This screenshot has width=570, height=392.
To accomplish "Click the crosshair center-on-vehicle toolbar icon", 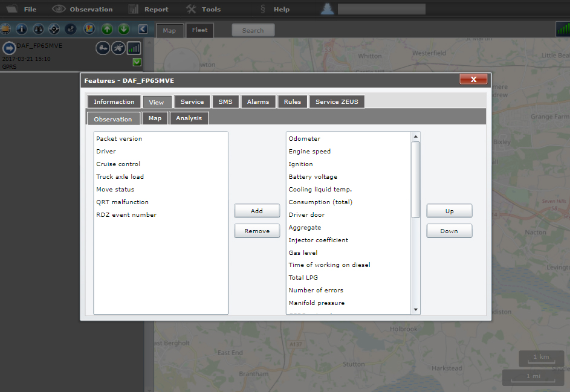I will tap(54, 29).
